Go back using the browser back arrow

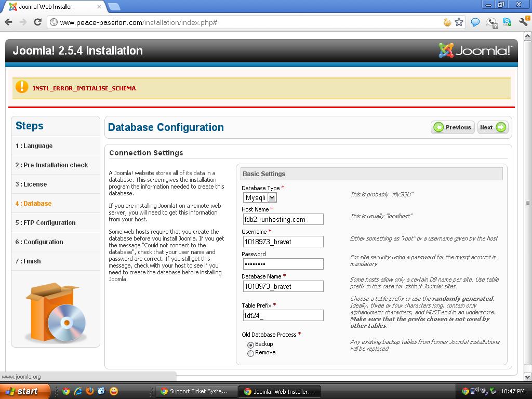click(8, 22)
